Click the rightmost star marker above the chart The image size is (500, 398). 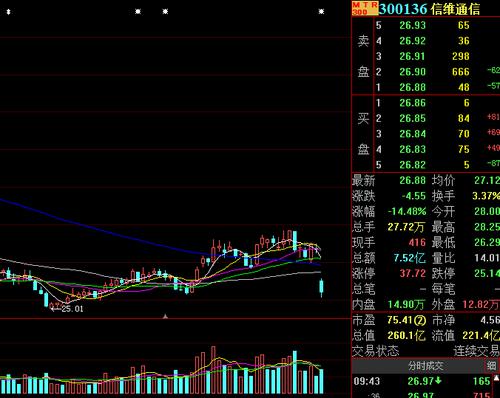click(321, 12)
